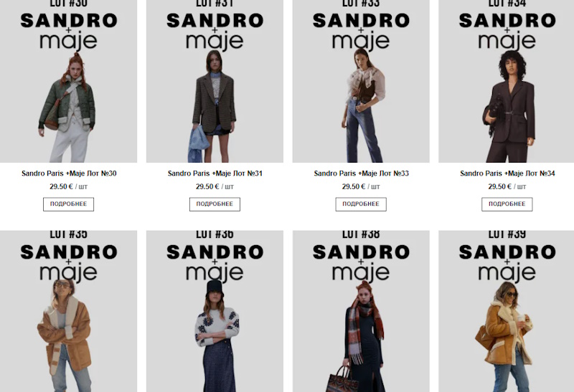
Task: Click the 29.50 € price of Lot №30
Action: [61, 186]
